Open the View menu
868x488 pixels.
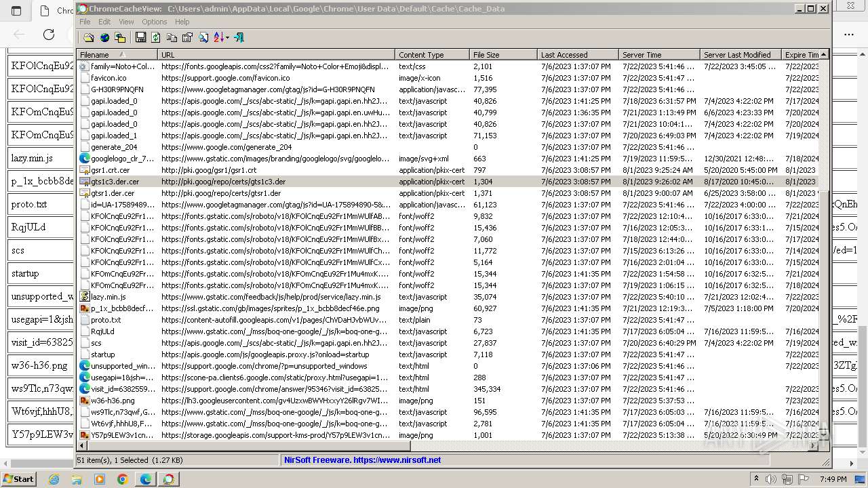pyautogui.click(x=126, y=22)
